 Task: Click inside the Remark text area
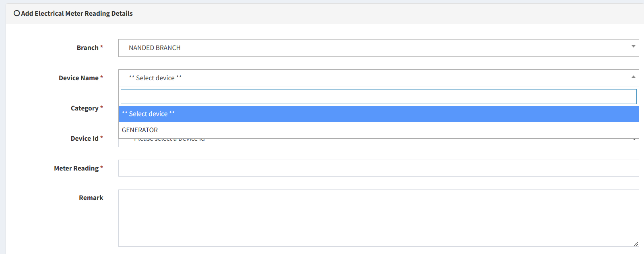coord(378,218)
